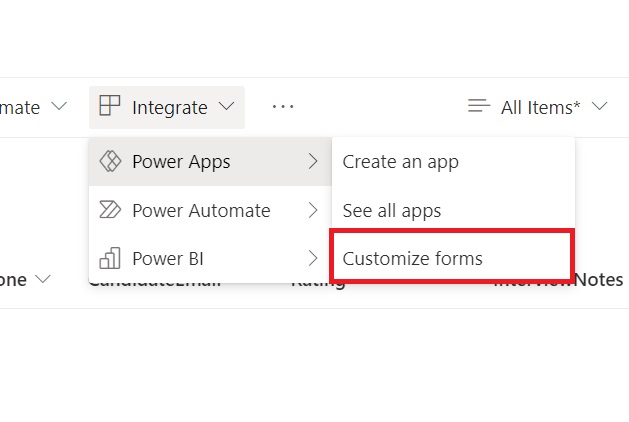629x422 pixels.
Task: Expand the Power Apps submenu arrow
Action: (313, 161)
